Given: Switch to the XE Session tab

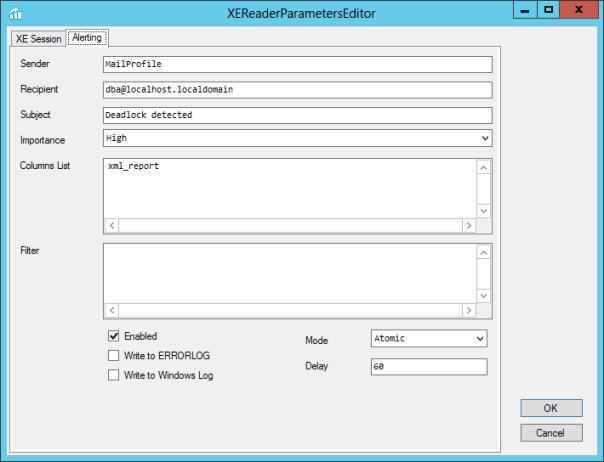Looking at the screenshot, I should click(38, 38).
